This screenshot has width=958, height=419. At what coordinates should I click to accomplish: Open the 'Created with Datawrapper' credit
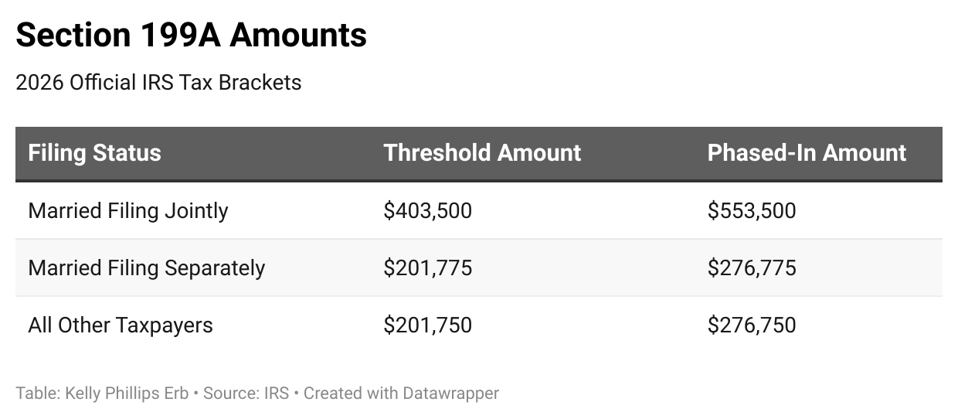(401, 393)
